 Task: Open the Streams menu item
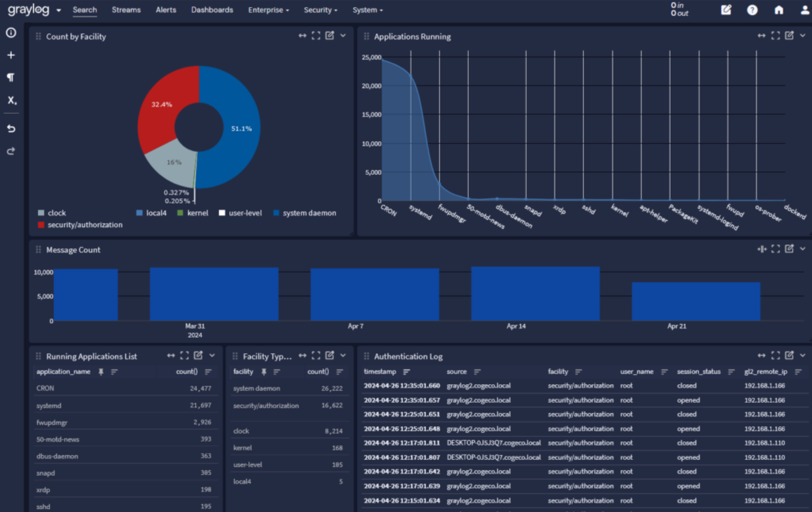click(x=126, y=10)
